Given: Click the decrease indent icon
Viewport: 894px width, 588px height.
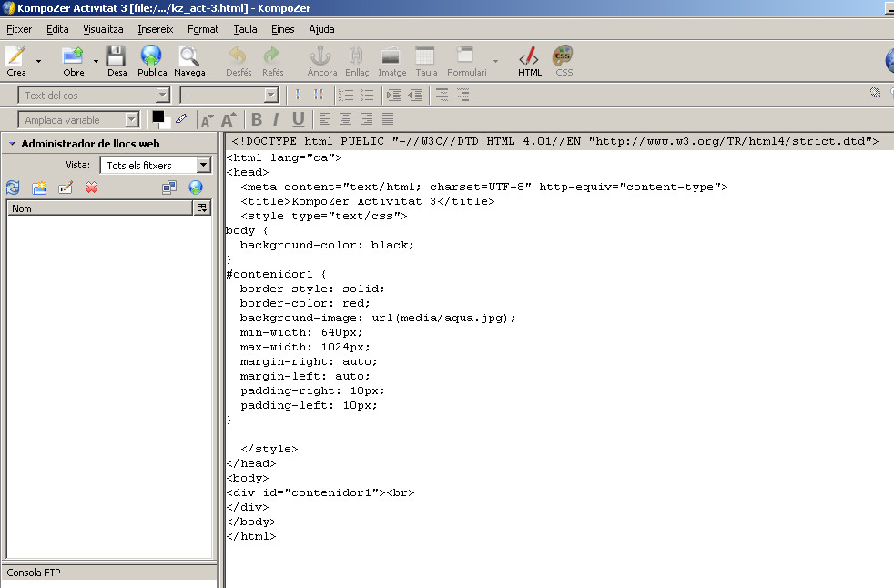Looking at the screenshot, I should tap(414, 96).
